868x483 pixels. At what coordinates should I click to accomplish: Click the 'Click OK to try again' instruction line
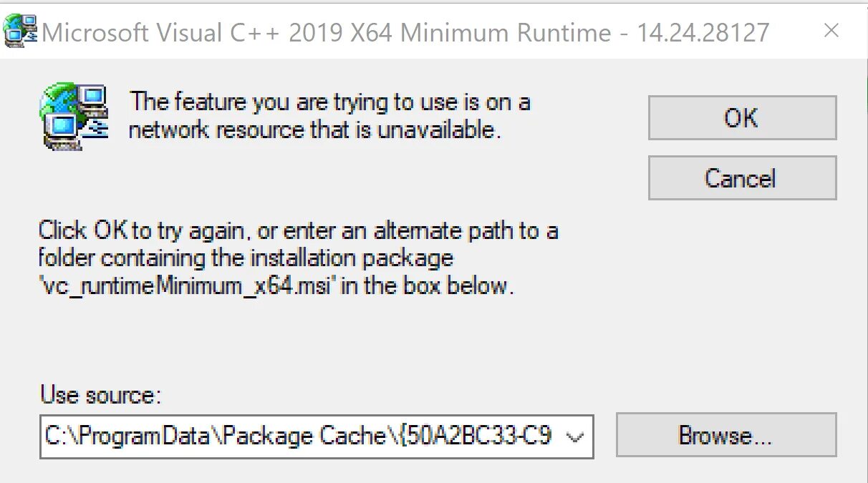(x=299, y=231)
